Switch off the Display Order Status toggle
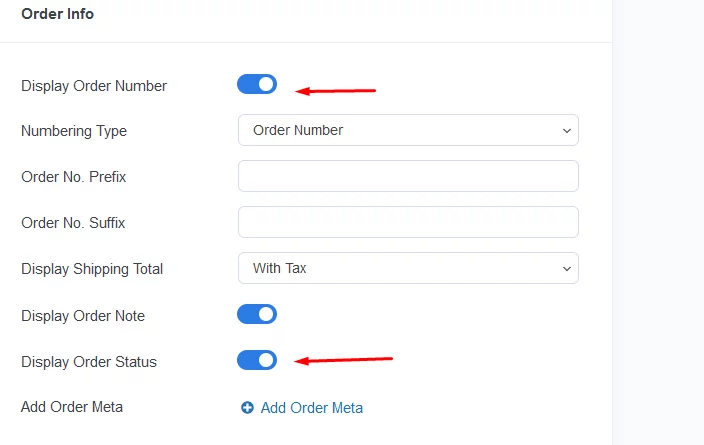The height and width of the screenshot is (445, 704). (257, 360)
